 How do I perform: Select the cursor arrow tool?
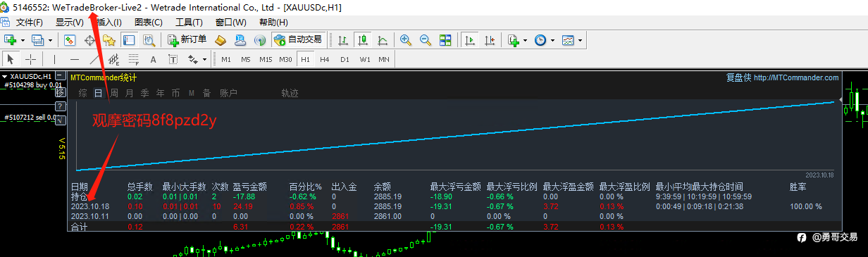(x=11, y=59)
